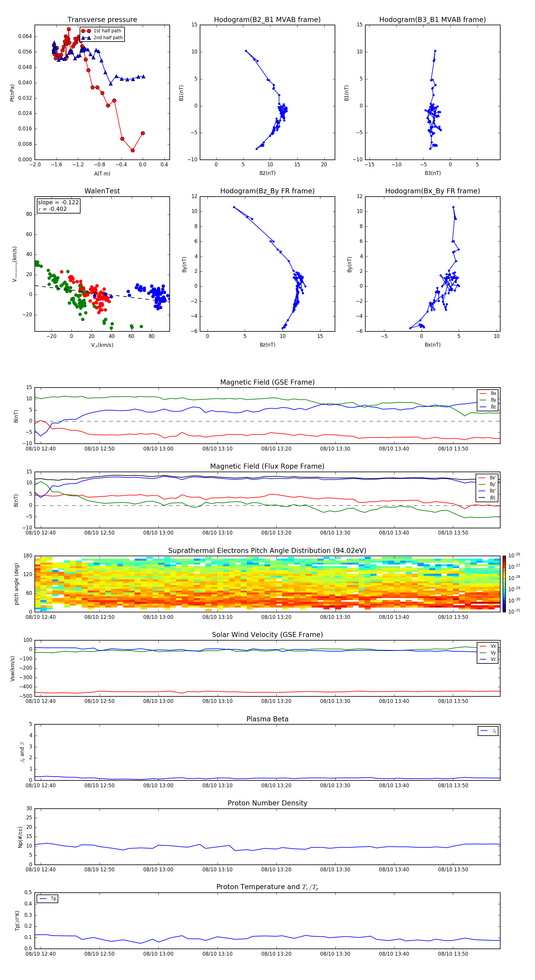Click the 'Hodogram(B2_B1 MVAB frame)' title

[267, 19]
